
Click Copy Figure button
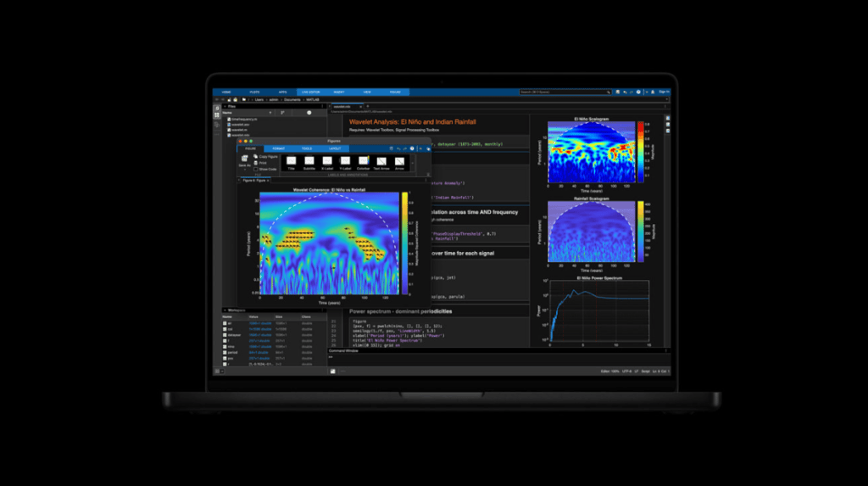265,157
